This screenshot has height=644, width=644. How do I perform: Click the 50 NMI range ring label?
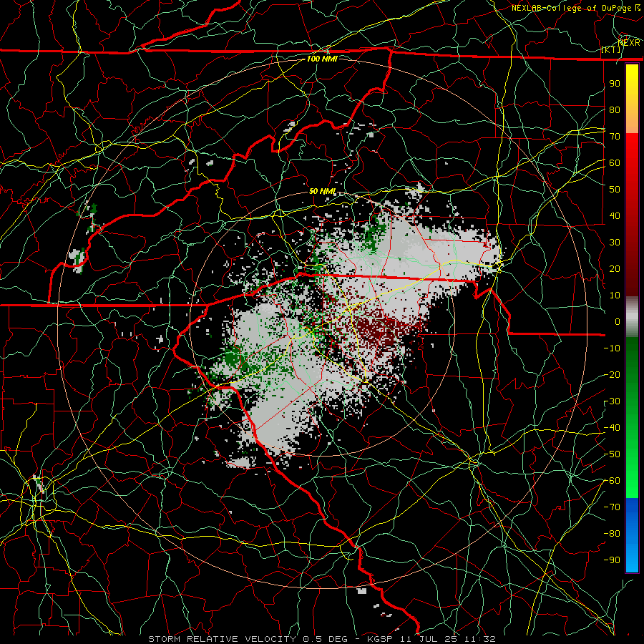323,191
